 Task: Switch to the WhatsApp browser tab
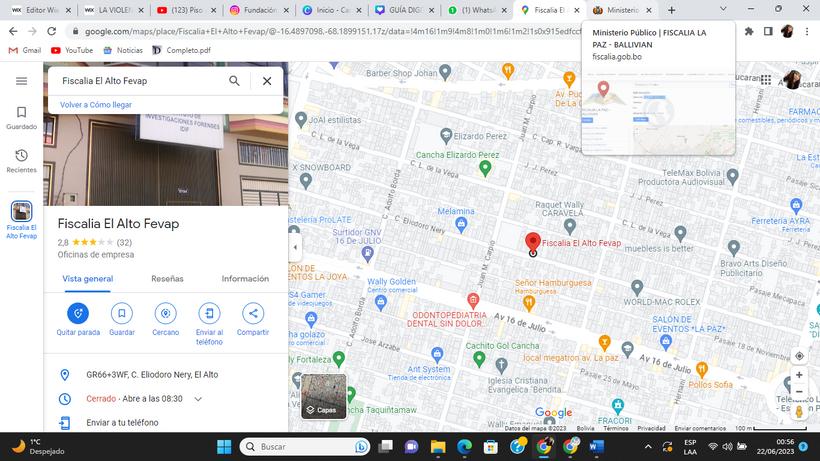click(x=476, y=10)
